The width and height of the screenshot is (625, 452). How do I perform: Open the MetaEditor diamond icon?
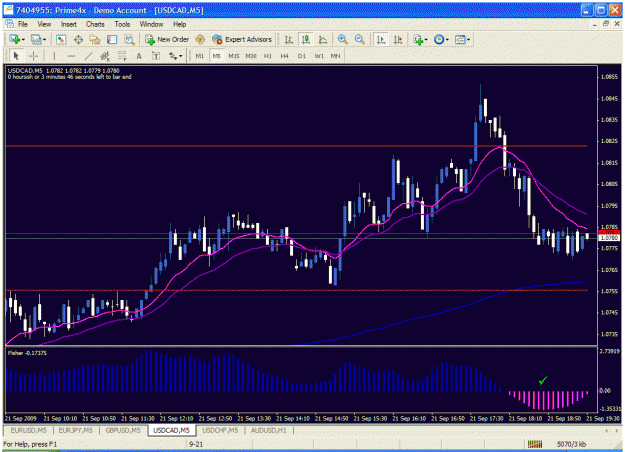200,39
